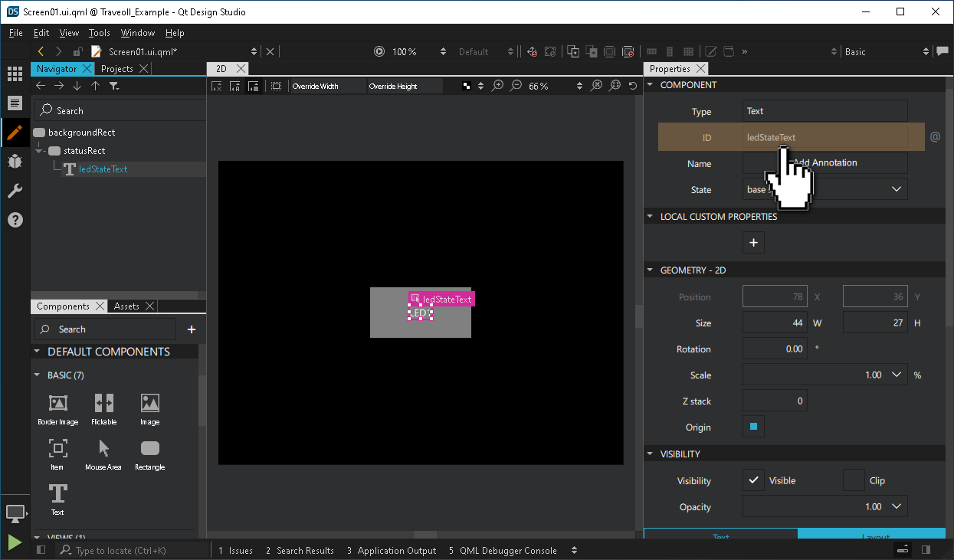Open the Help icon in the sidebar

point(15,220)
